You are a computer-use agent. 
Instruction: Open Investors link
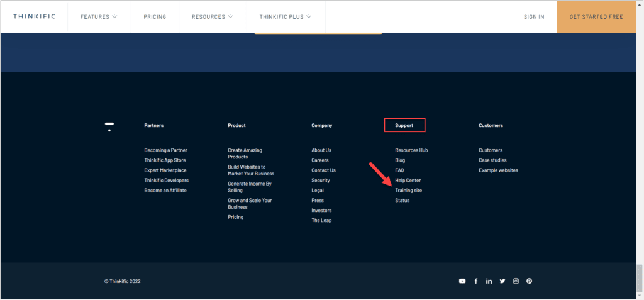(x=321, y=211)
